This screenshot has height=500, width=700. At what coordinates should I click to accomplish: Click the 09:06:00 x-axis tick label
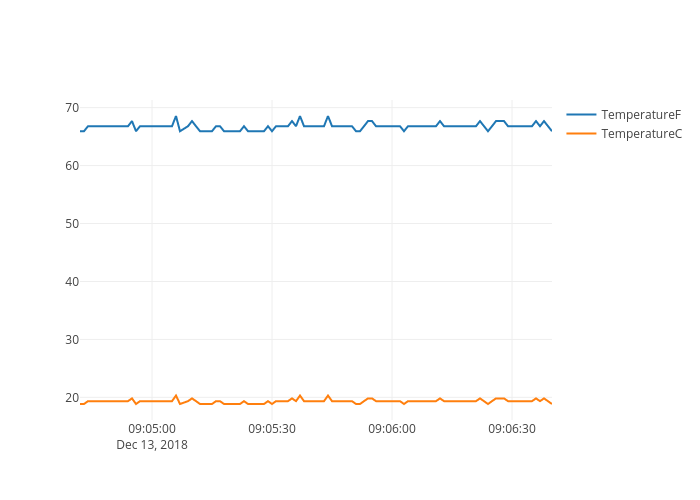click(392, 429)
